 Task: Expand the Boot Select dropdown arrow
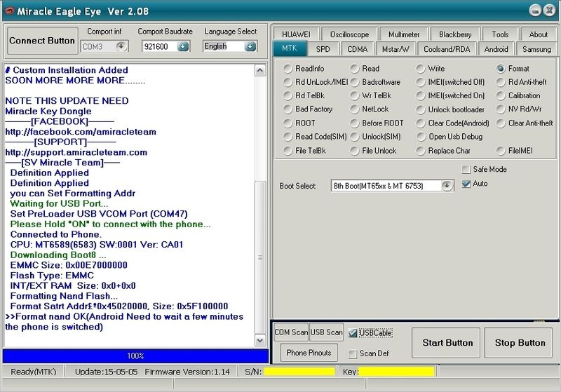[447, 186]
